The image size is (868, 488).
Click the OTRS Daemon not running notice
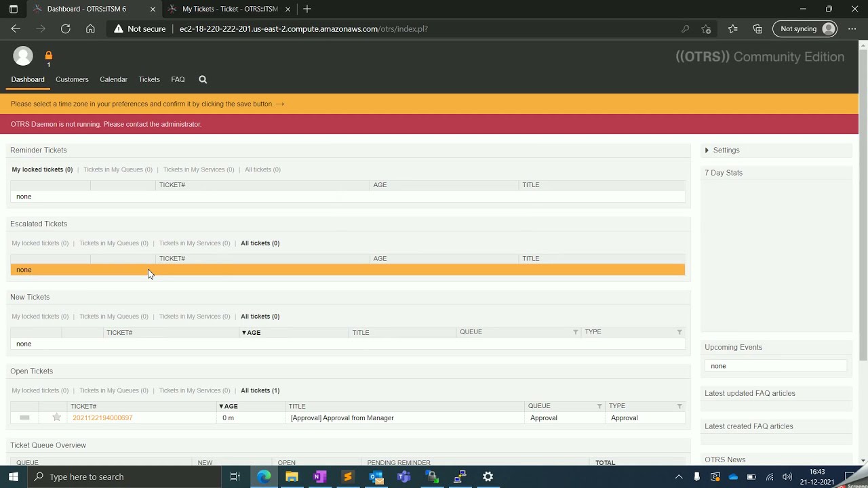(106, 124)
